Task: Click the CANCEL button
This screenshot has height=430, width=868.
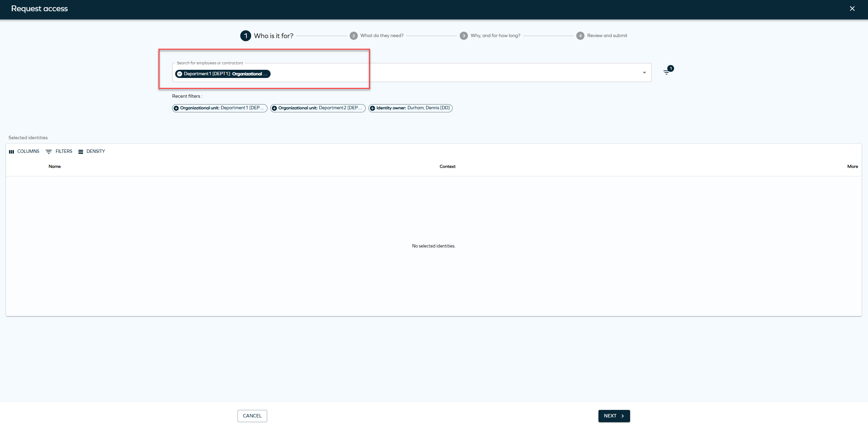Action: [x=252, y=416]
